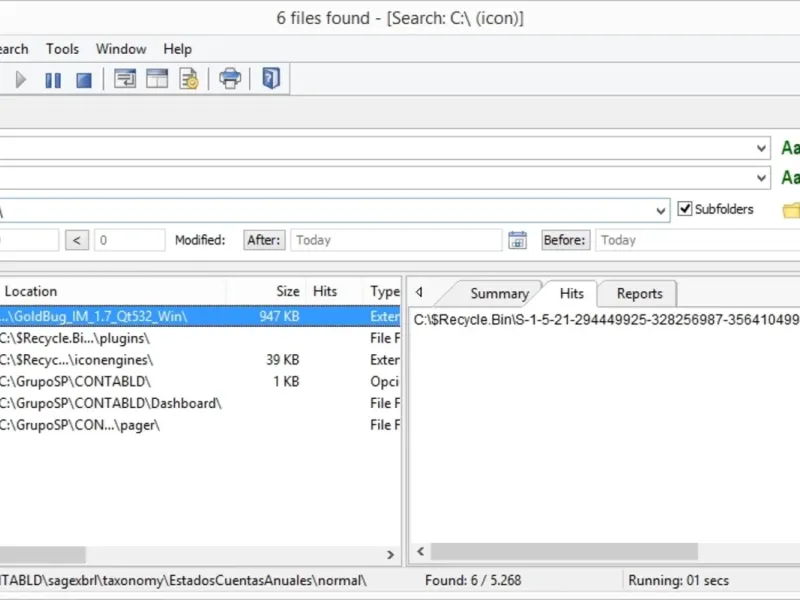
Task: Click the Before date Today field
Action: [697, 240]
